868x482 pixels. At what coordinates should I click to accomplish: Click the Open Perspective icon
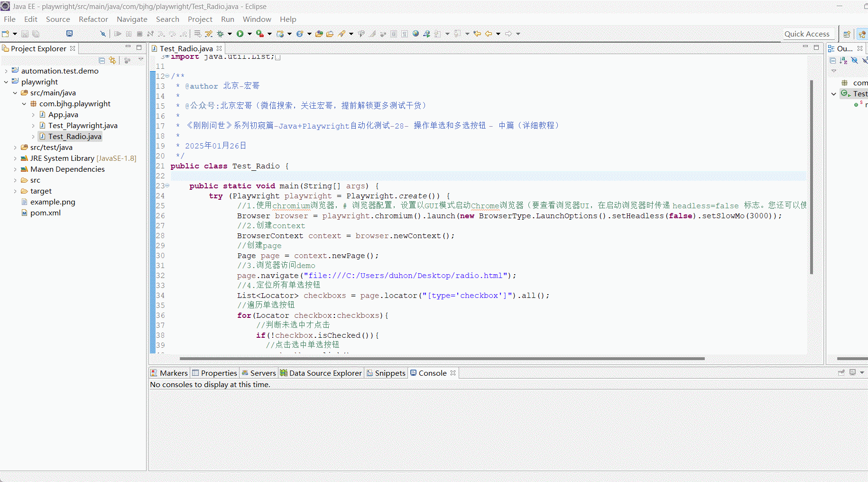coord(847,34)
